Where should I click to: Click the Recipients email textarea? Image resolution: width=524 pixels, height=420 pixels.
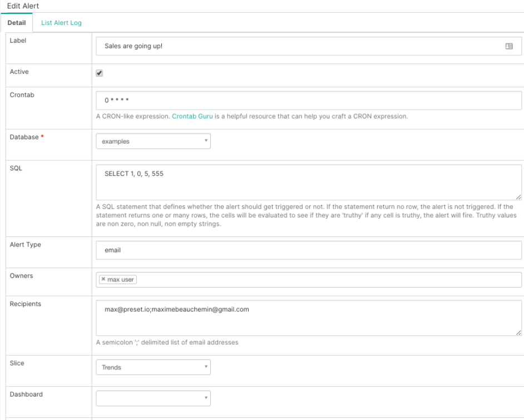[309, 318]
